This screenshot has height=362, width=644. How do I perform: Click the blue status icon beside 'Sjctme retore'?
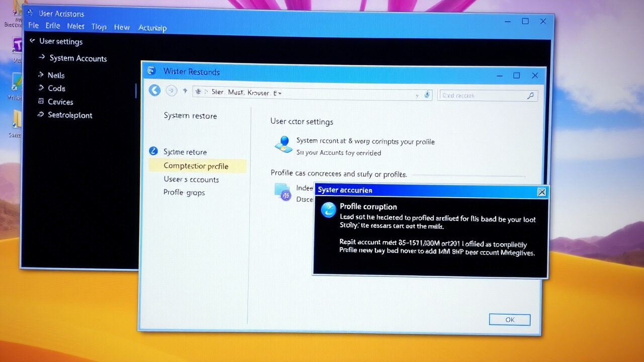point(153,151)
